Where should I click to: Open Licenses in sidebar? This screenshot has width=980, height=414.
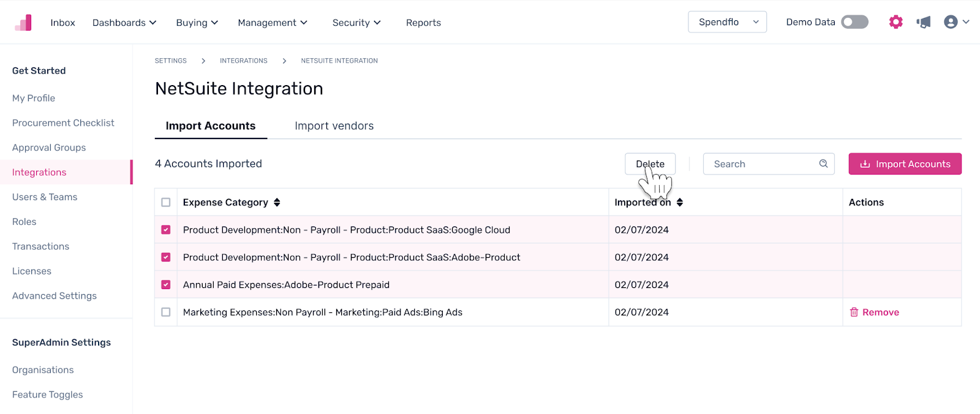click(x=32, y=271)
